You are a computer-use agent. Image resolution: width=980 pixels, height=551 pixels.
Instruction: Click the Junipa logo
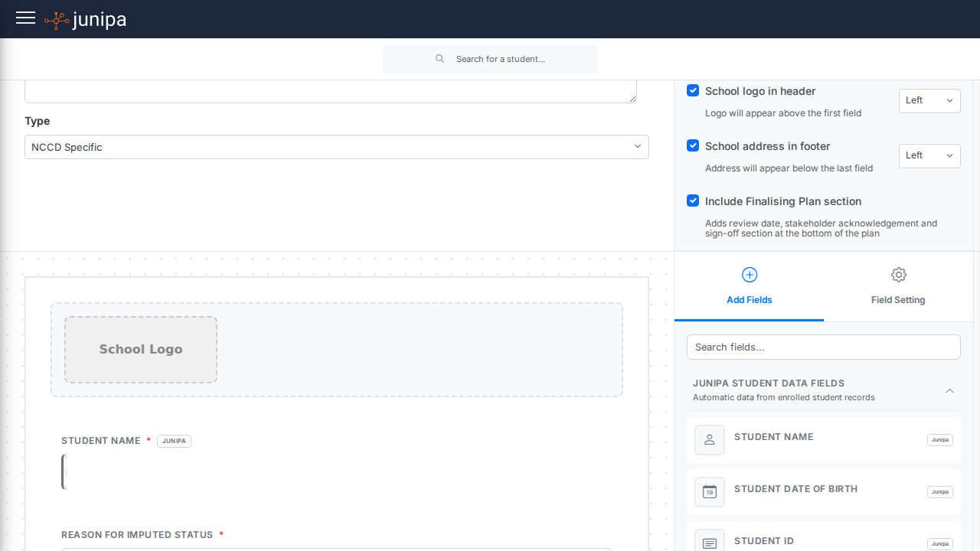coord(86,20)
